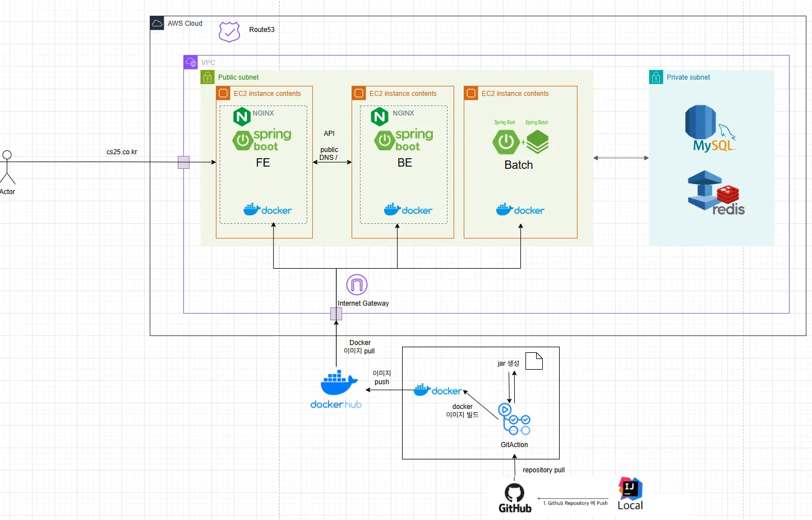The width and height of the screenshot is (812, 520).
Task: Click the docker logo in the Batch instance
Action: [x=520, y=210]
